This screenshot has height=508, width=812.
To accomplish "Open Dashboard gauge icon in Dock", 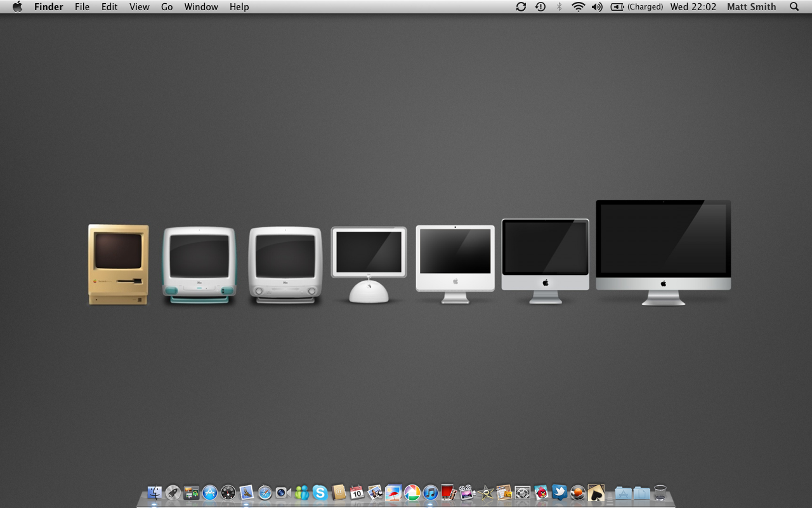I will 228,492.
